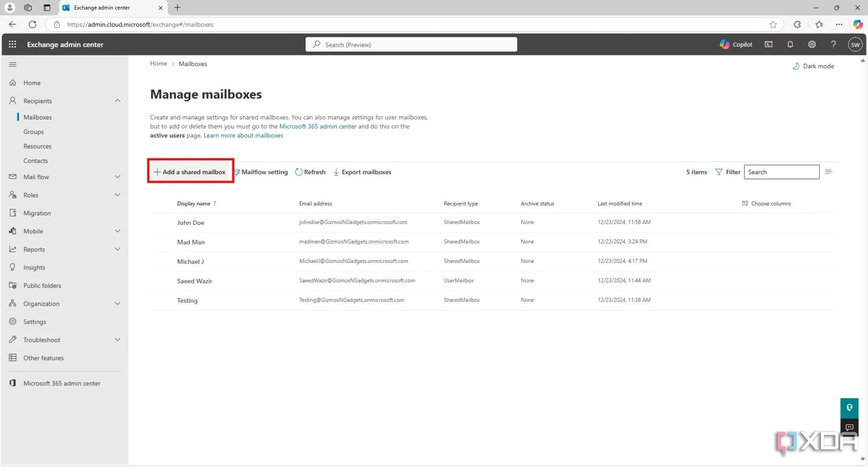Open the help question mark
Viewport: 868px width, 467px height.
coord(833,45)
